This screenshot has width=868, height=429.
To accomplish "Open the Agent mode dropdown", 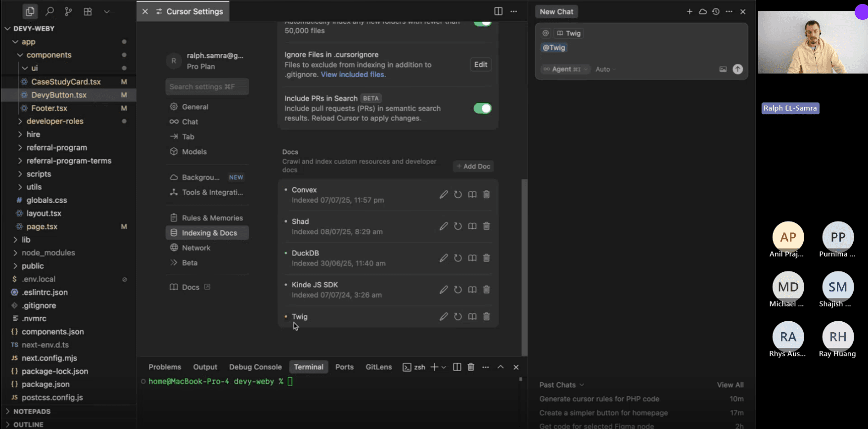I will coord(565,69).
